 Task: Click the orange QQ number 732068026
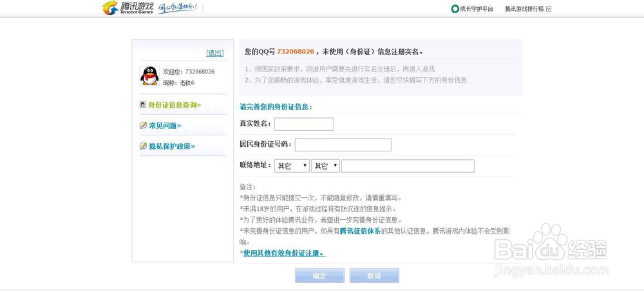pos(296,52)
